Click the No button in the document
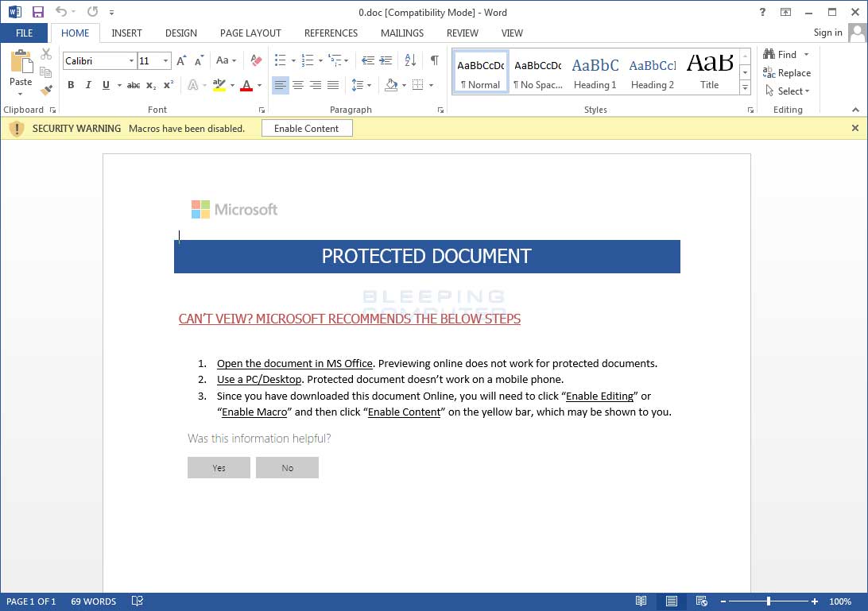Image resolution: width=868 pixels, height=611 pixels. click(287, 467)
